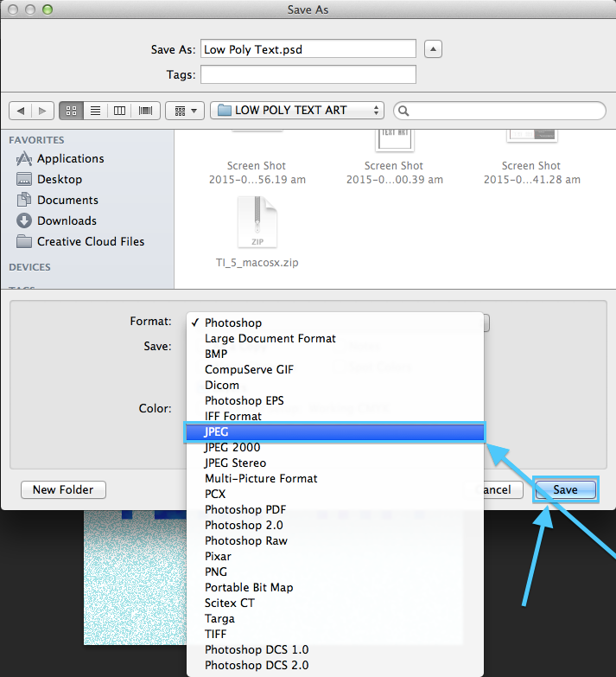Click the New Folder button
Image resolution: width=616 pixels, height=677 pixels.
click(63, 489)
